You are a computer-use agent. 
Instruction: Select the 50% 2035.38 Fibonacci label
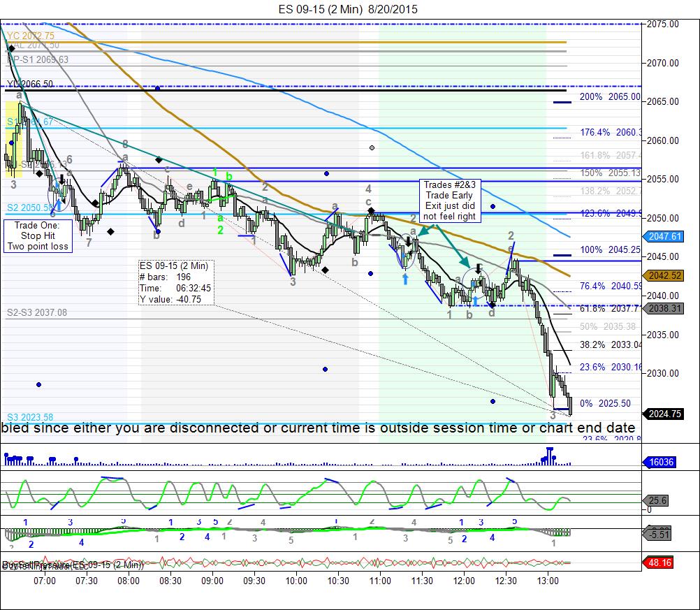608,326
